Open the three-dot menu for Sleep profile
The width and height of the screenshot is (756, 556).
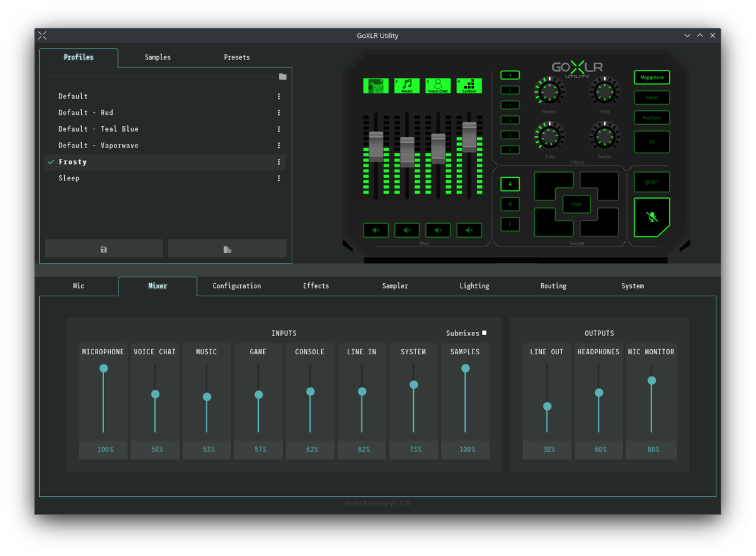pyautogui.click(x=279, y=178)
